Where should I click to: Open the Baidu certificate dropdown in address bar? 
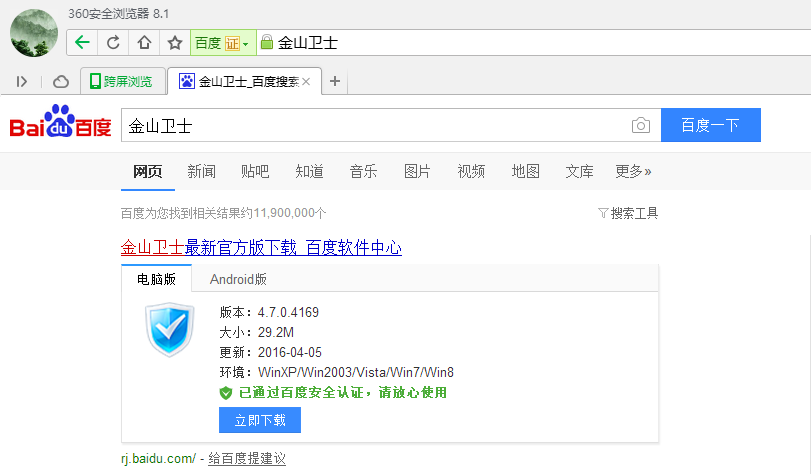pyautogui.click(x=223, y=43)
